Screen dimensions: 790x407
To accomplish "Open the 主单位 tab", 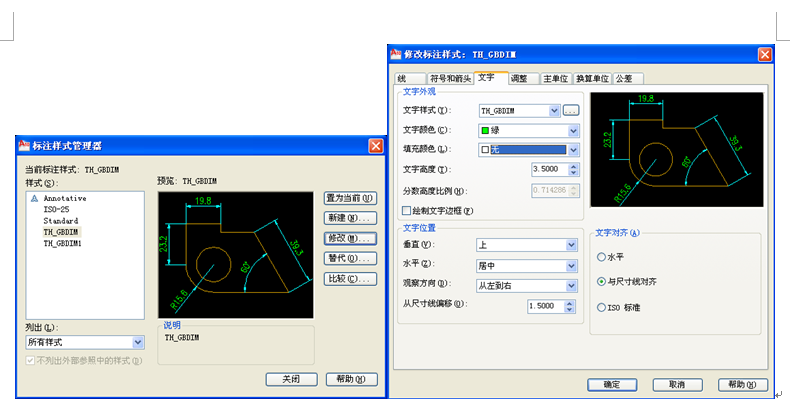I will pos(555,78).
